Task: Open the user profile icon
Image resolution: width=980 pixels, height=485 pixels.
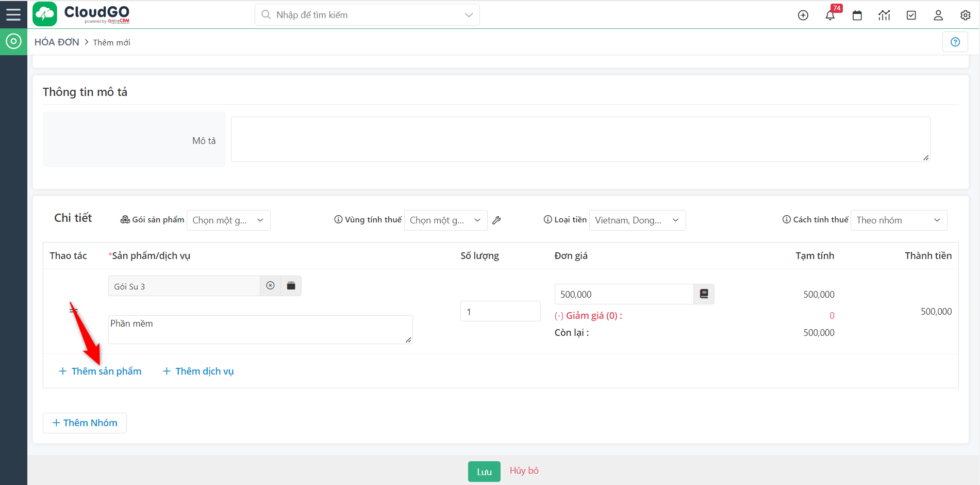Action: click(938, 15)
